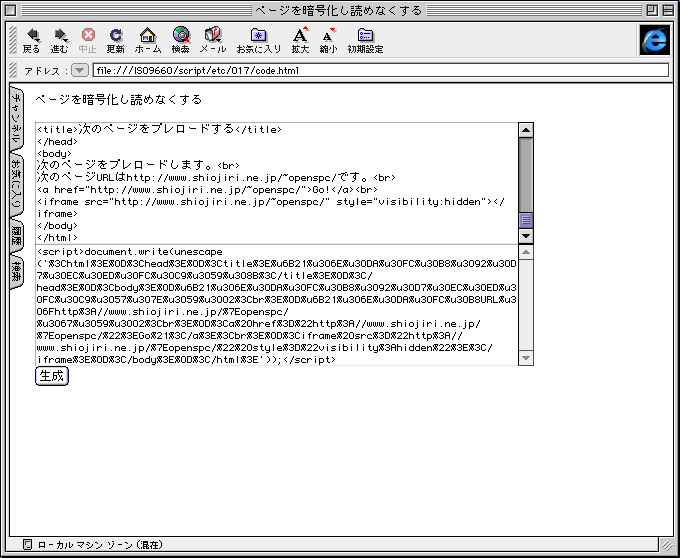Open the チャンネル side tab
This screenshot has height=558, width=680.
click(x=16, y=119)
